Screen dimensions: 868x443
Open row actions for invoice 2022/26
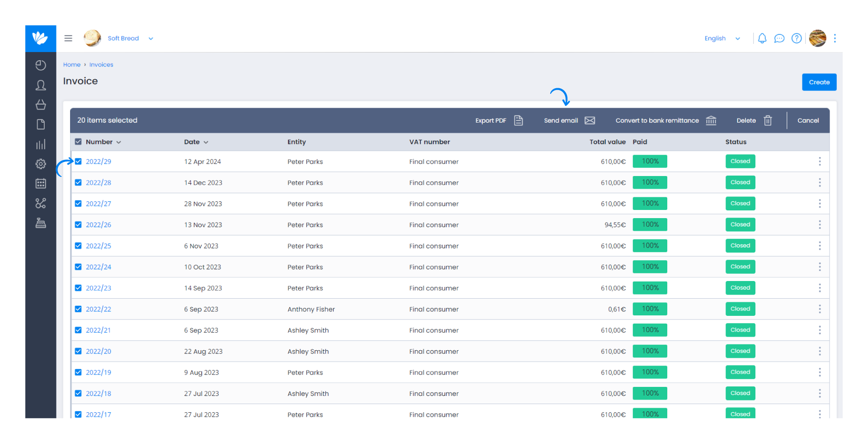pyautogui.click(x=820, y=225)
